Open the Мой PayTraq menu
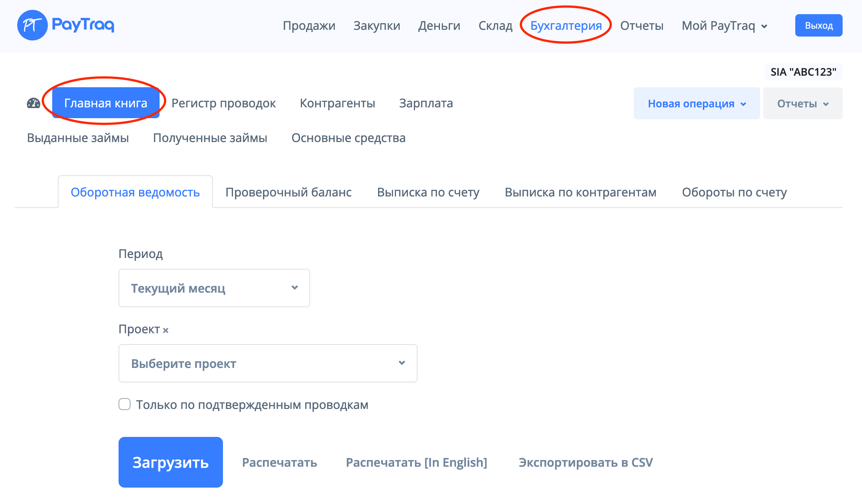Viewport: 862px width, 504px height. pyautogui.click(x=724, y=26)
